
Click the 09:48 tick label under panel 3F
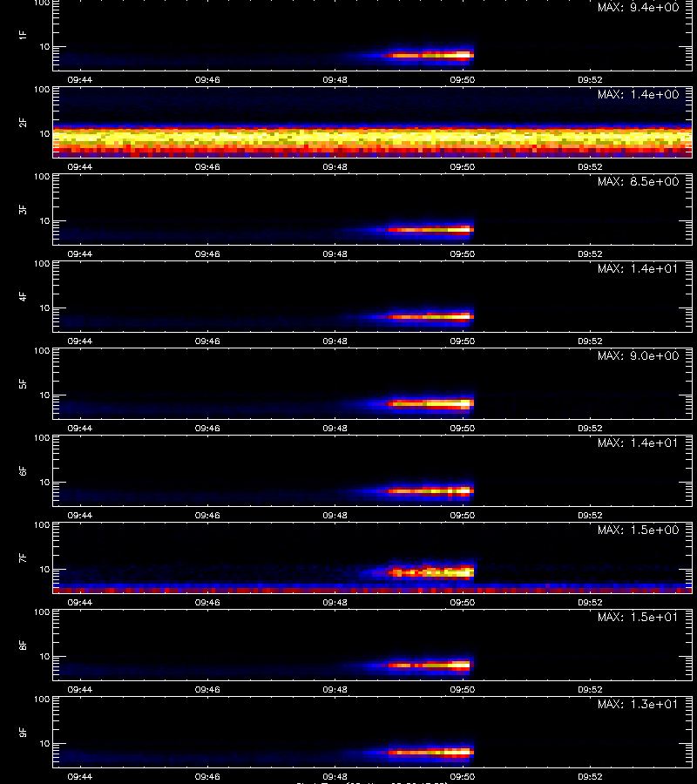(x=335, y=254)
